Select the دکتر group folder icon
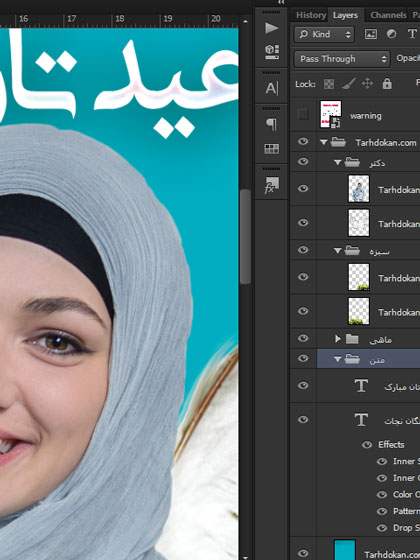 pyautogui.click(x=352, y=162)
